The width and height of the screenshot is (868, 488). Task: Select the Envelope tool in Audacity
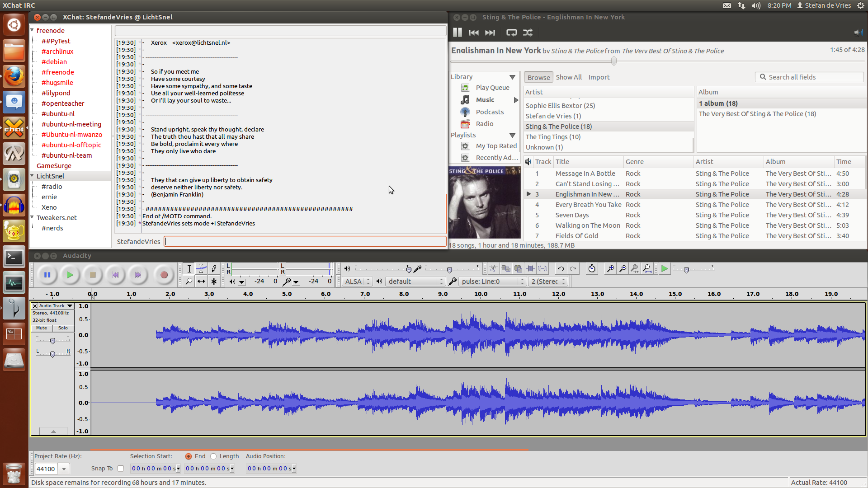201,269
